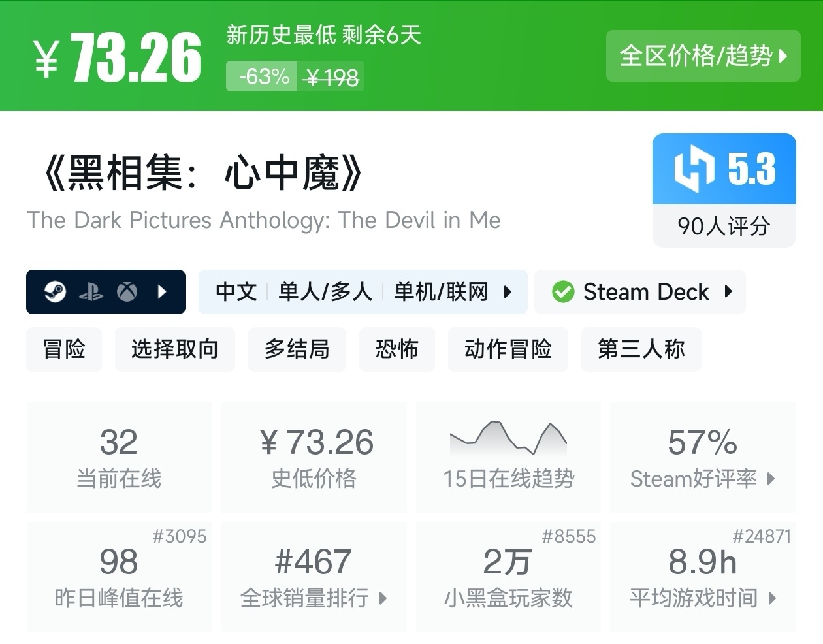This screenshot has height=644, width=823.
Task: Click the Steam platform icon
Action: (x=56, y=291)
